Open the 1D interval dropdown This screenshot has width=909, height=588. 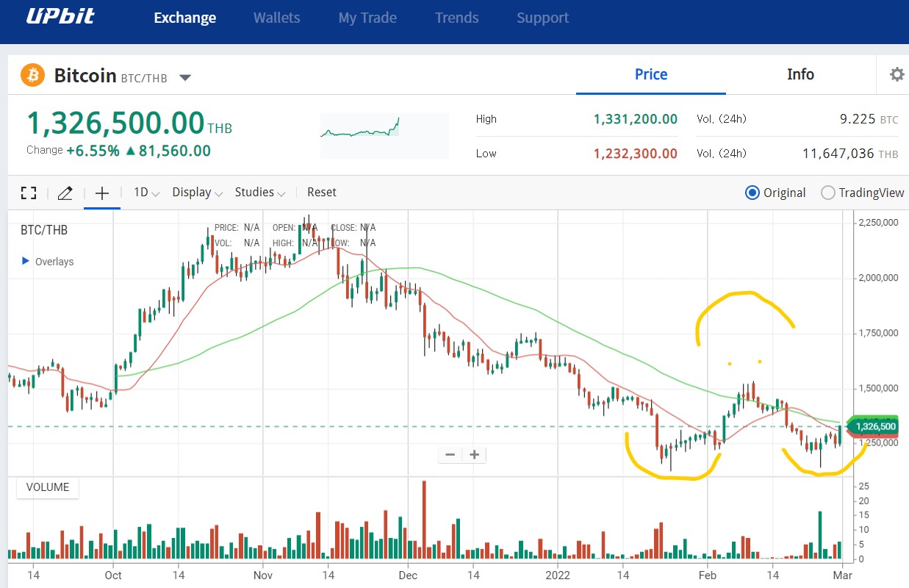coord(146,193)
